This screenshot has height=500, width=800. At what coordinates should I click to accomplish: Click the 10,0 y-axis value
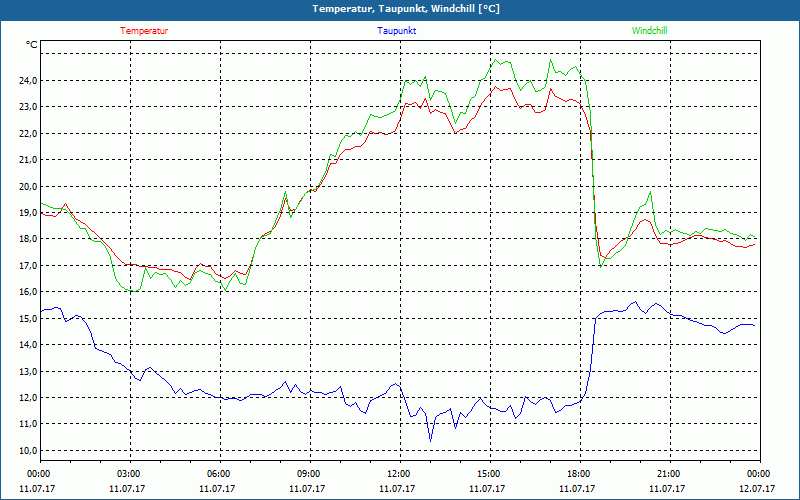(28, 451)
